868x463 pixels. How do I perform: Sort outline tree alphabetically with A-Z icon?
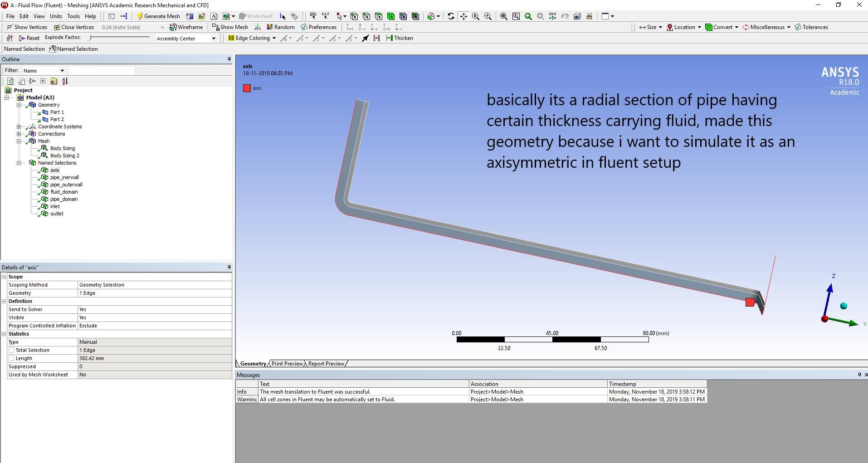pyautogui.click(x=65, y=81)
